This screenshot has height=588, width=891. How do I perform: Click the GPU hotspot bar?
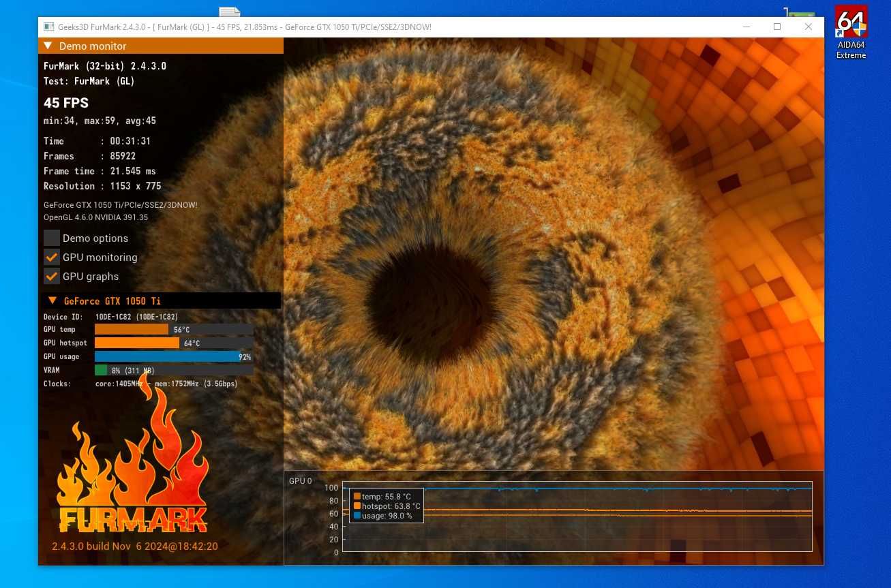click(x=137, y=343)
